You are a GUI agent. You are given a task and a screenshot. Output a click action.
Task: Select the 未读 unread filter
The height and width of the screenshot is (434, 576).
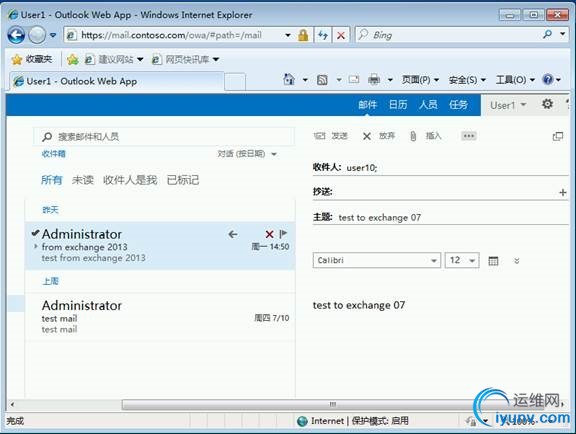point(83,180)
